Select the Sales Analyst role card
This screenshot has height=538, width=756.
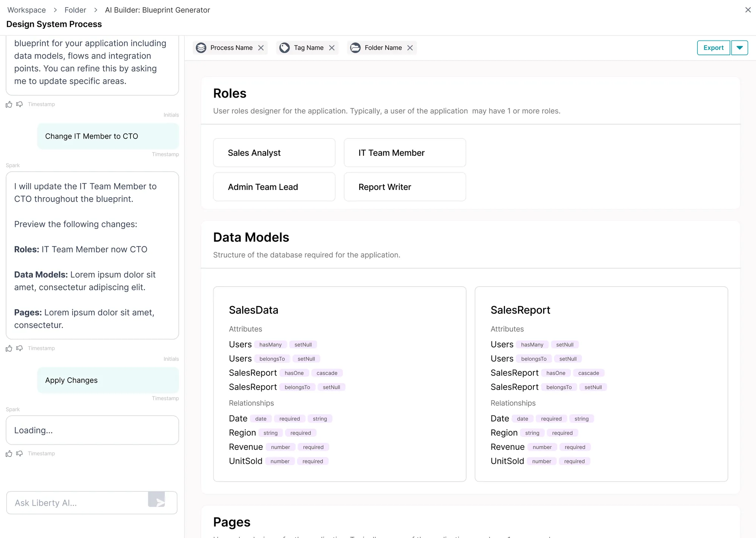tap(274, 153)
